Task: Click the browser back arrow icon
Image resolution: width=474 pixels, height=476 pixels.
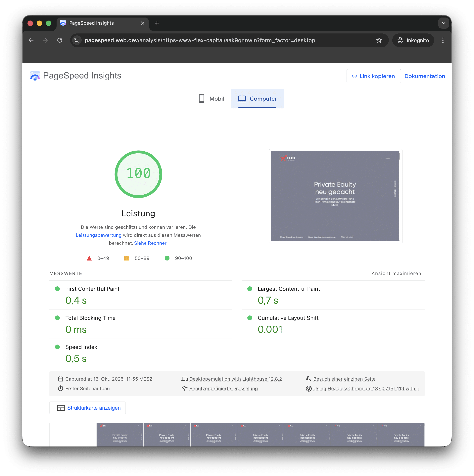Action: coord(31,40)
